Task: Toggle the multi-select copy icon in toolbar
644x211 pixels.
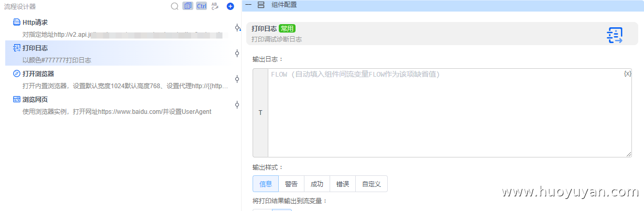Action: pos(188,6)
